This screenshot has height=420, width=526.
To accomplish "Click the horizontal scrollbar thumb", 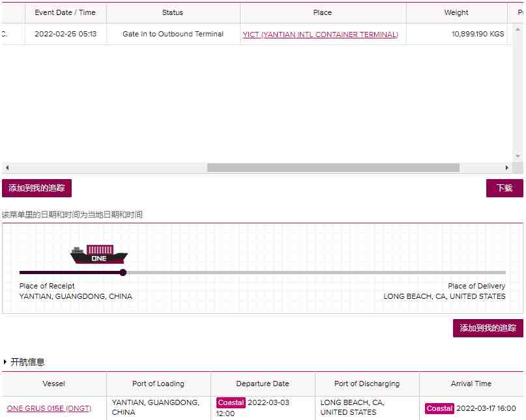I will click(x=334, y=167).
